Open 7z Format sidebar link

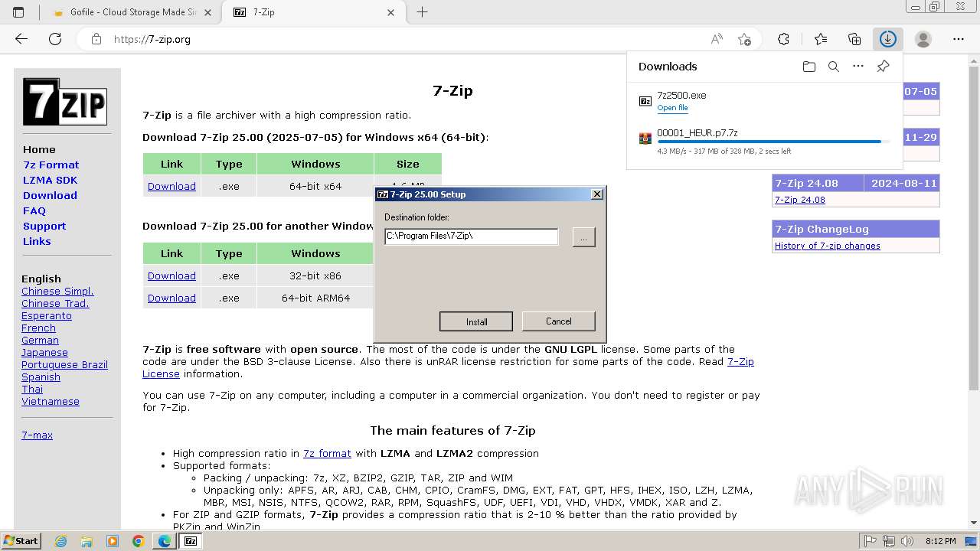click(51, 165)
